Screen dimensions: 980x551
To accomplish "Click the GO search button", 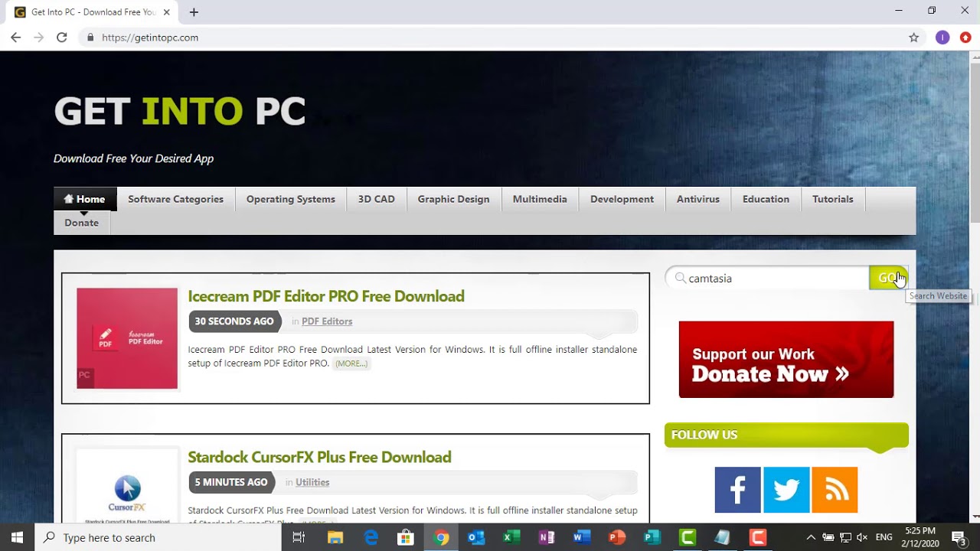I will pos(888,278).
